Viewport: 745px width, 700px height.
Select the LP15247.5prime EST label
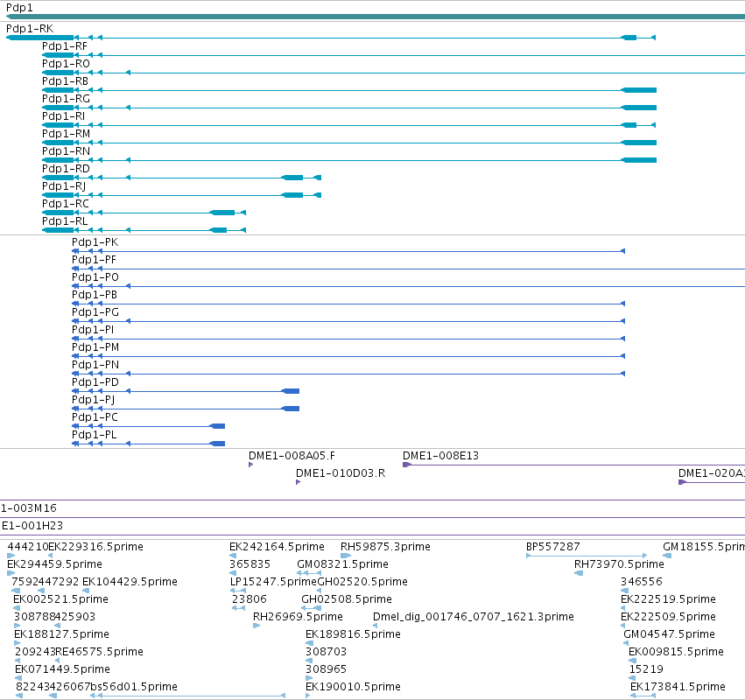(x=273, y=582)
